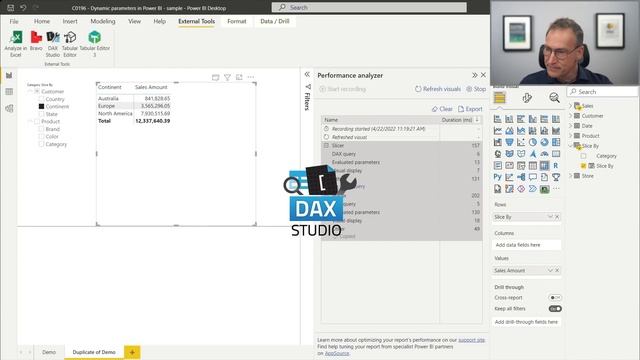Get more visuals ellipsis icon
640x360 pixels.
(556, 189)
